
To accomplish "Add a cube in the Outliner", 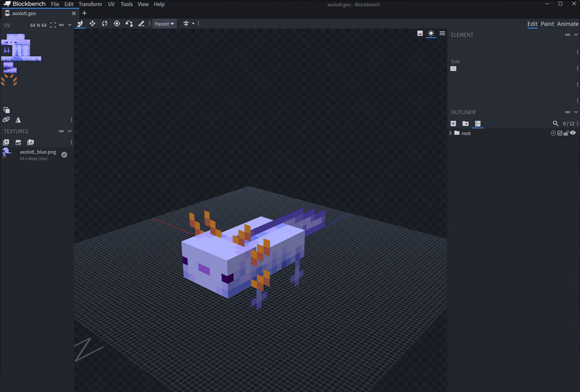I will (x=453, y=123).
